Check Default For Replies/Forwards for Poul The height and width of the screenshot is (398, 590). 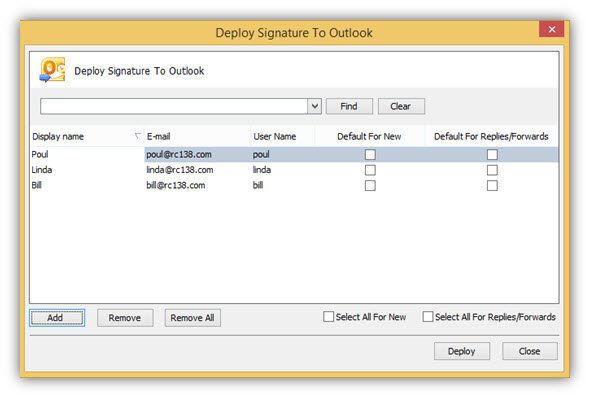[492, 155]
